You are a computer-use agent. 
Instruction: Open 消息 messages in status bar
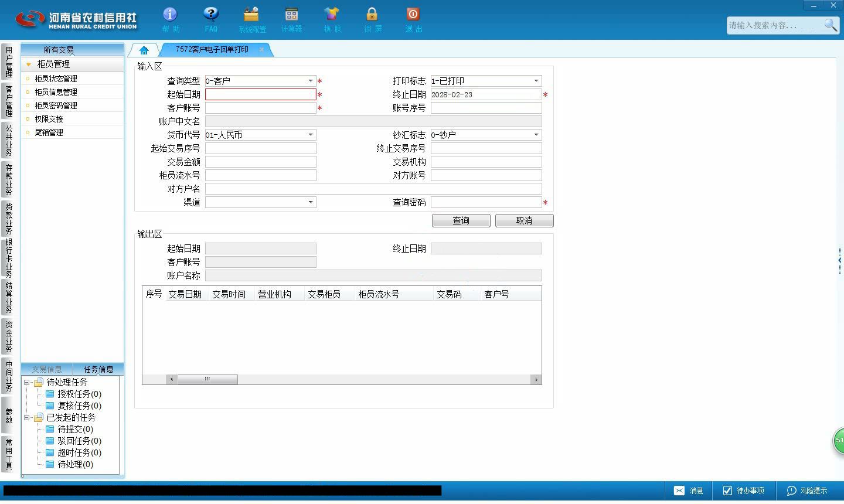(x=689, y=491)
